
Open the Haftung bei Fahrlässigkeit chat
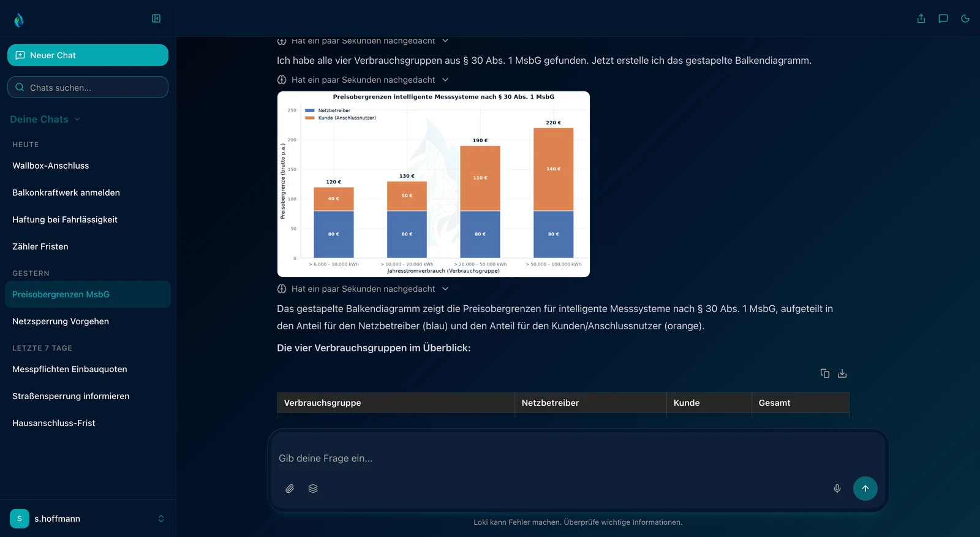[x=88, y=219]
